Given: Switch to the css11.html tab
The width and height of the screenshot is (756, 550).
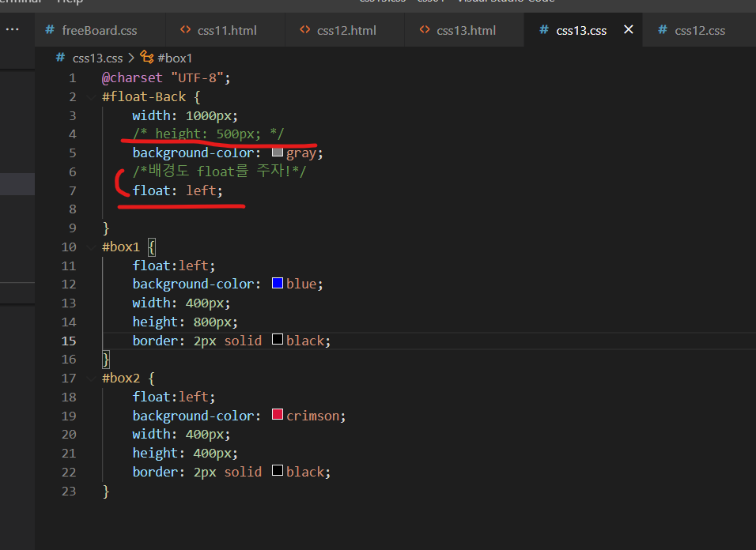Looking at the screenshot, I should coord(225,30).
